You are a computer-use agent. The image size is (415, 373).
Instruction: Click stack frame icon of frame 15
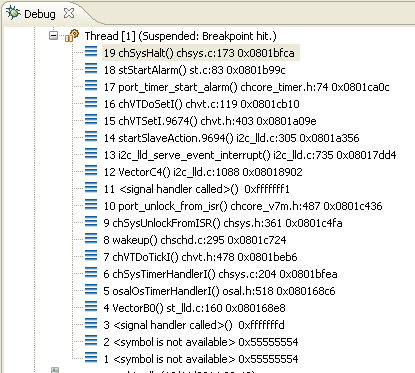point(91,119)
